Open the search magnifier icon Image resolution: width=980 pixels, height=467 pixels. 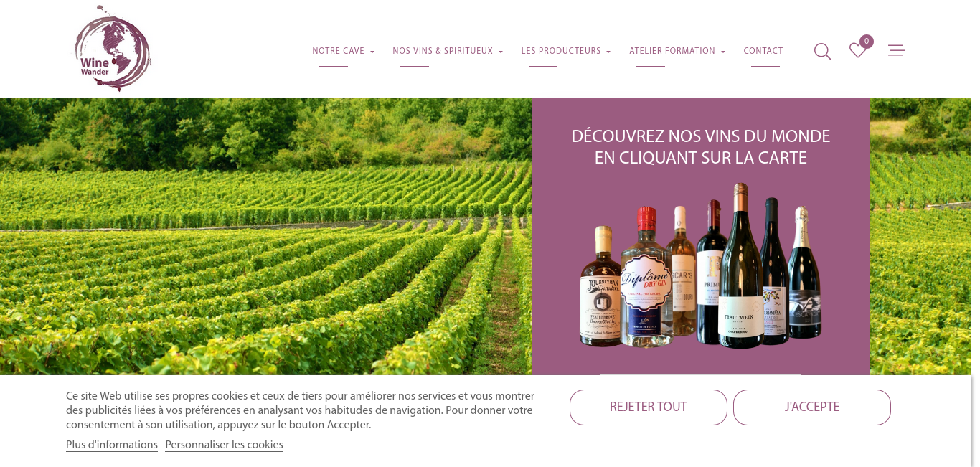point(822,52)
